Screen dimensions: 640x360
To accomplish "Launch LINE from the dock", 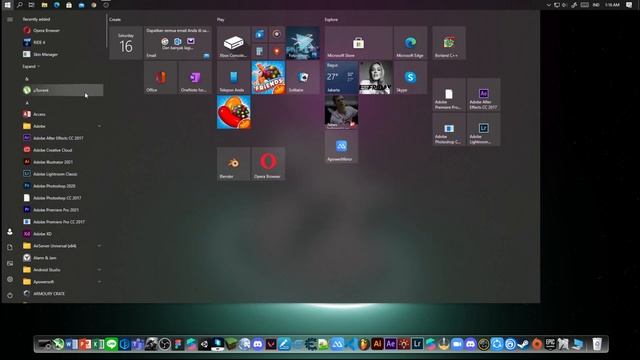I will 111,344.
